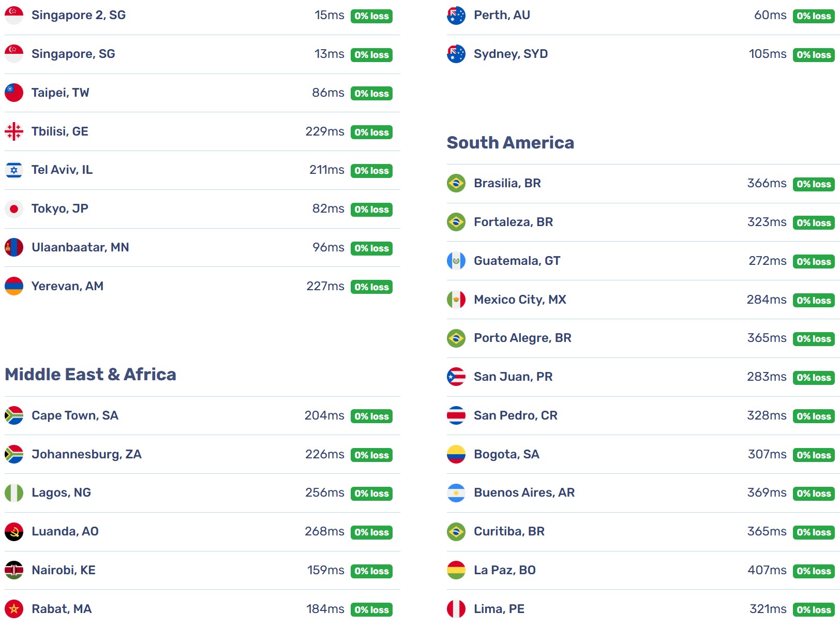840x627 pixels.
Task: Click the South America section heading
Action: [x=511, y=143]
